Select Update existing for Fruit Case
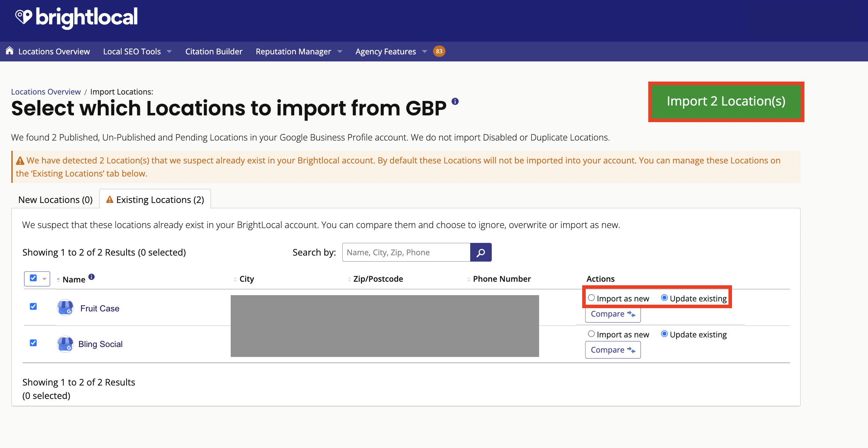The height and width of the screenshot is (448, 868). point(664,298)
